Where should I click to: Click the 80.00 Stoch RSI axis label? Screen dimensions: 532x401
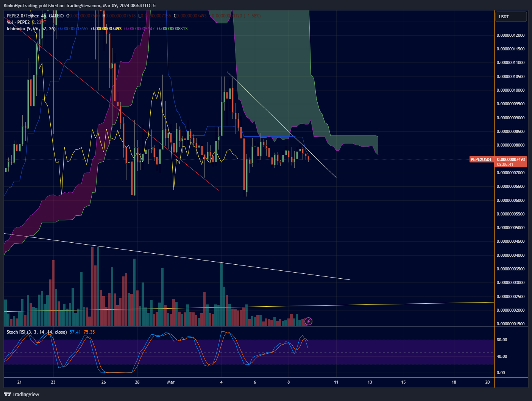pyautogui.click(x=502, y=340)
